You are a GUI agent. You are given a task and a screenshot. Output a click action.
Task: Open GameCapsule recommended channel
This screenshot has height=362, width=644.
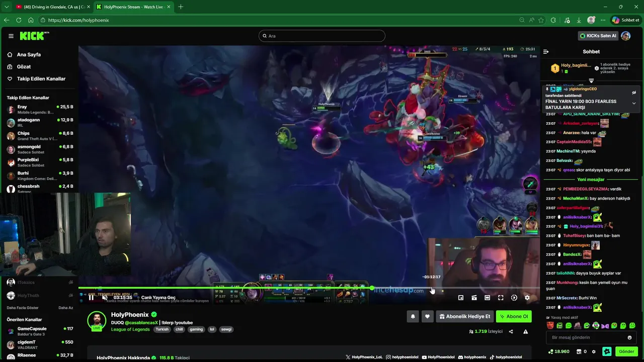[x=40, y=331]
